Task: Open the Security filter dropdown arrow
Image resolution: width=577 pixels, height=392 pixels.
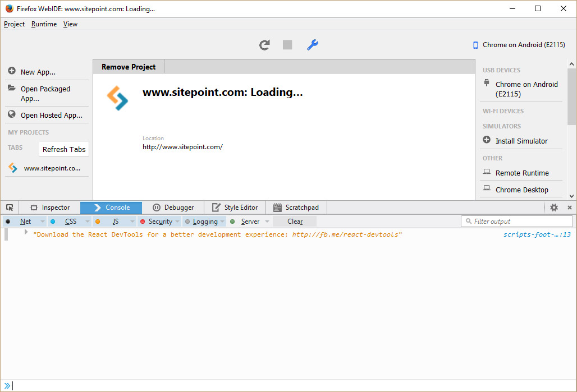Action: pos(177,222)
